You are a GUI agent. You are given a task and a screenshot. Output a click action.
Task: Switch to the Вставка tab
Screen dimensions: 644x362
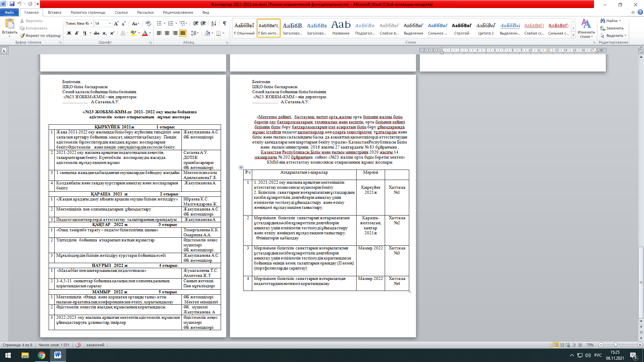click(x=54, y=12)
